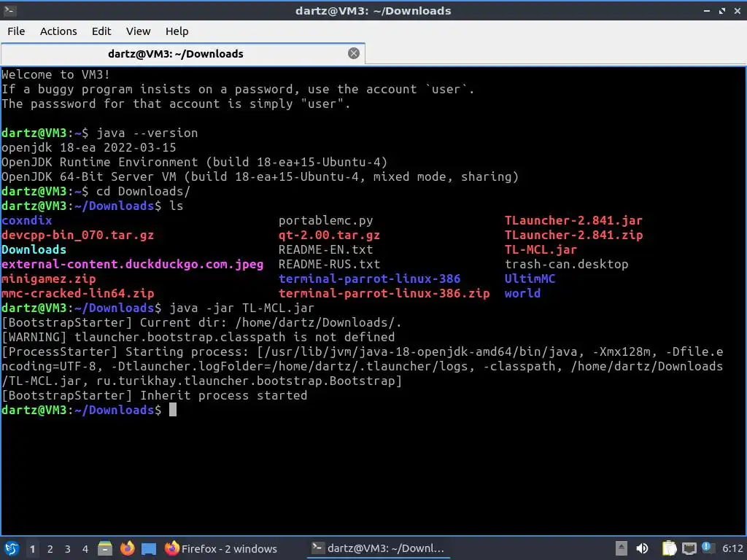Screen dimensions: 747x560
Task: Click TLauncher-2.841.zip in the ls output
Action: point(573,236)
